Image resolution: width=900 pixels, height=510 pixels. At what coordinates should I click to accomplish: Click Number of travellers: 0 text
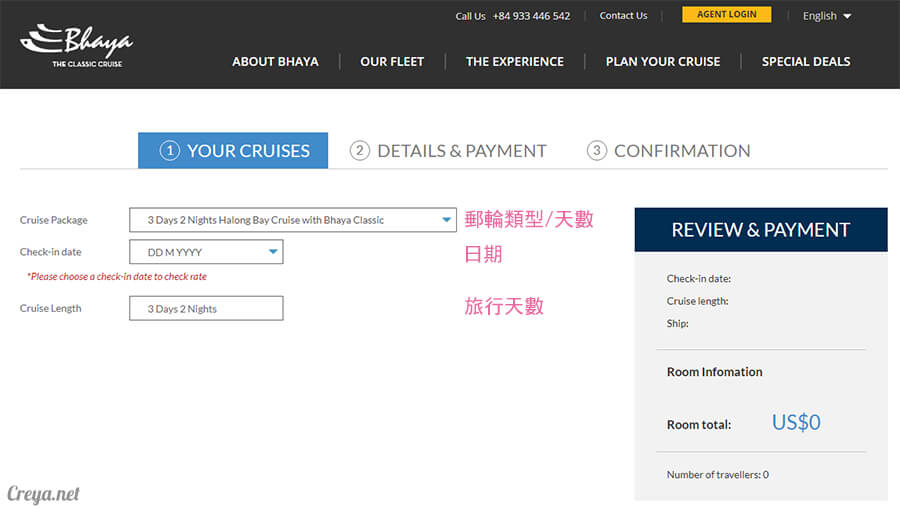(x=717, y=474)
